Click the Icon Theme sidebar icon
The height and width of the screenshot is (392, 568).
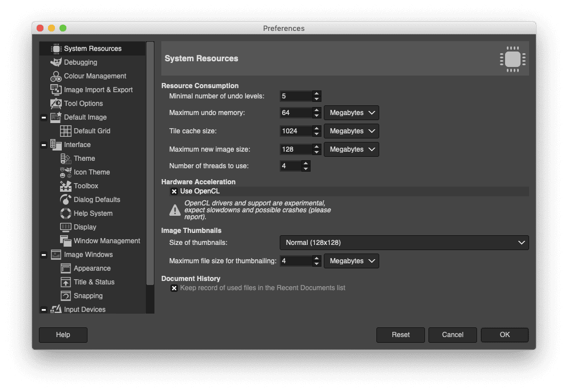click(x=66, y=172)
